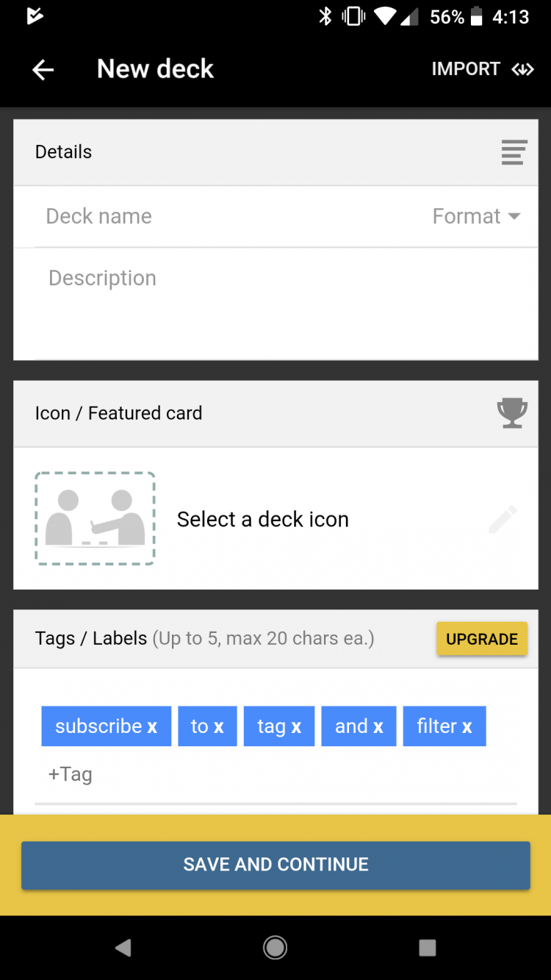Expand the Format selector next to Deck name
This screenshot has width=551, height=980.
[x=475, y=216]
